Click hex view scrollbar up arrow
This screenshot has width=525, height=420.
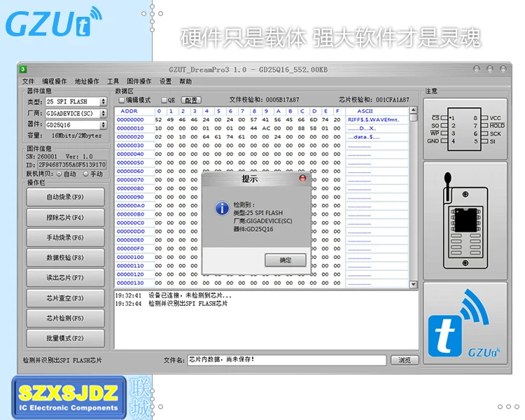click(414, 110)
